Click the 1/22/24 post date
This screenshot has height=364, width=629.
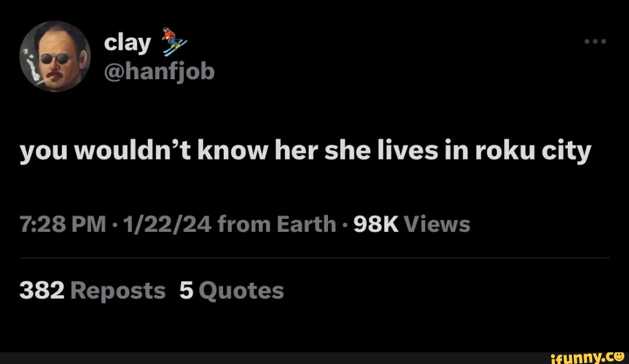167,224
